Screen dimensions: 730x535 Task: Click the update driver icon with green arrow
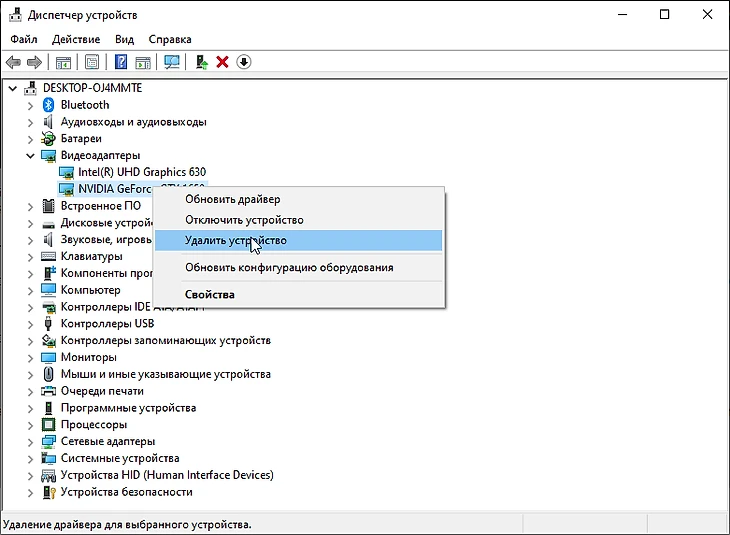[x=202, y=62]
